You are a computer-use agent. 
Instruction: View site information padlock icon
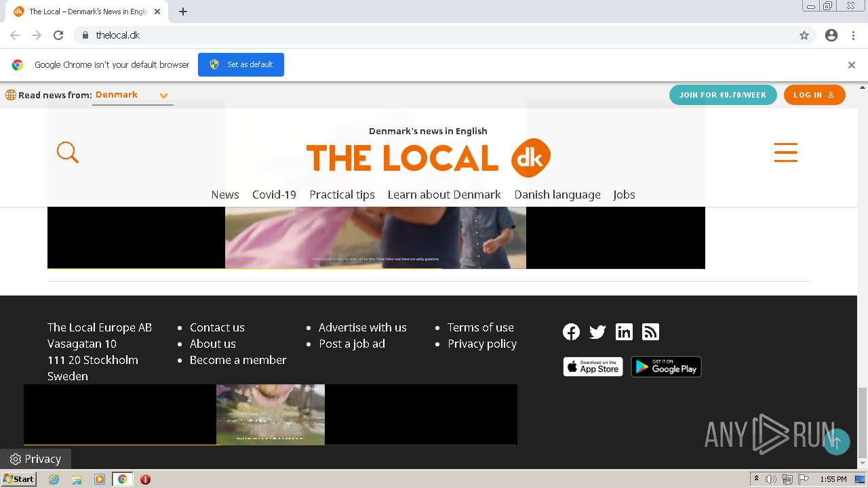tap(85, 35)
